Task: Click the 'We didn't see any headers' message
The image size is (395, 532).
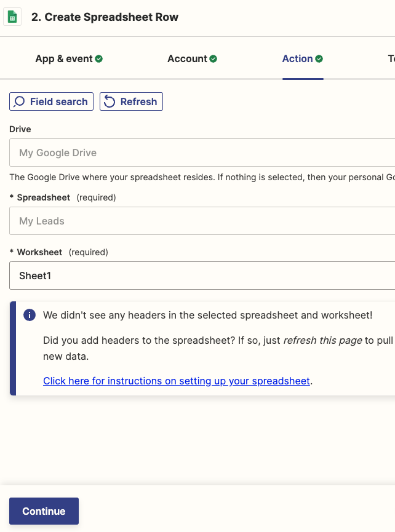Action: 208,315
